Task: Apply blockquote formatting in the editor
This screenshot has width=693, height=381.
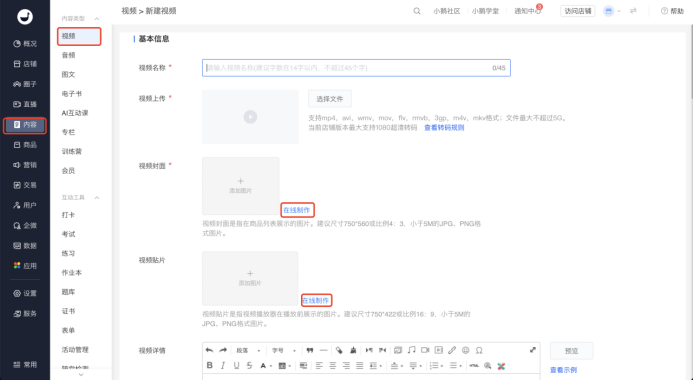Action: tap(310, 351)
